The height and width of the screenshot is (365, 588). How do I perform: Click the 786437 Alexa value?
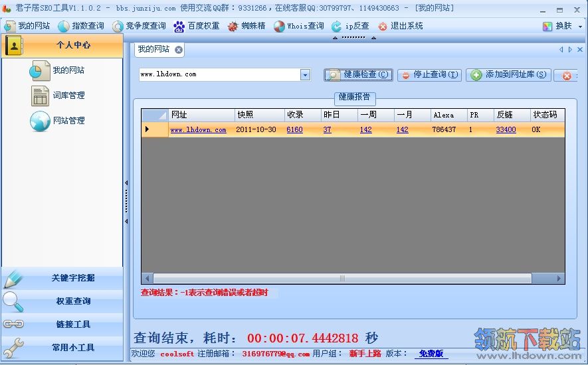[x=444, y=129]
